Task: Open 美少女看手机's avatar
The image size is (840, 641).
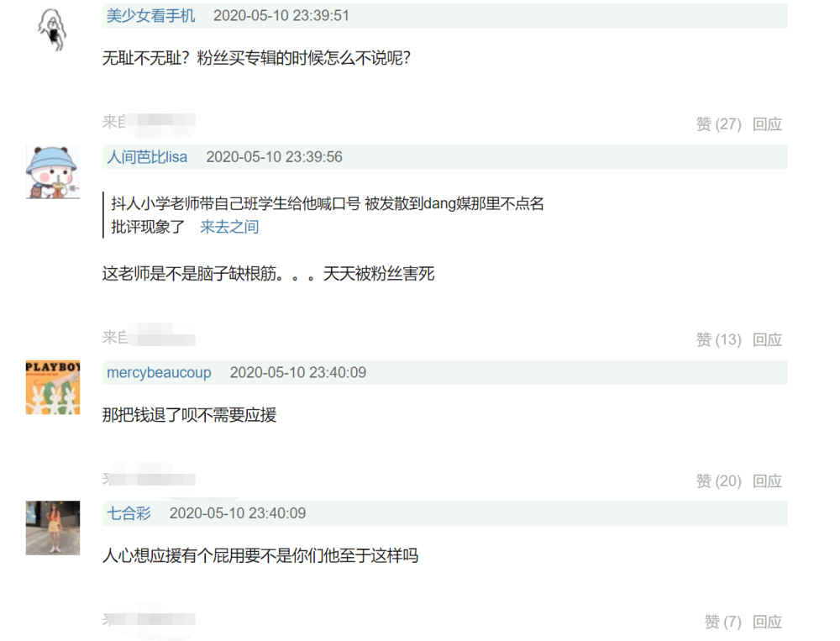Action: 52,30
